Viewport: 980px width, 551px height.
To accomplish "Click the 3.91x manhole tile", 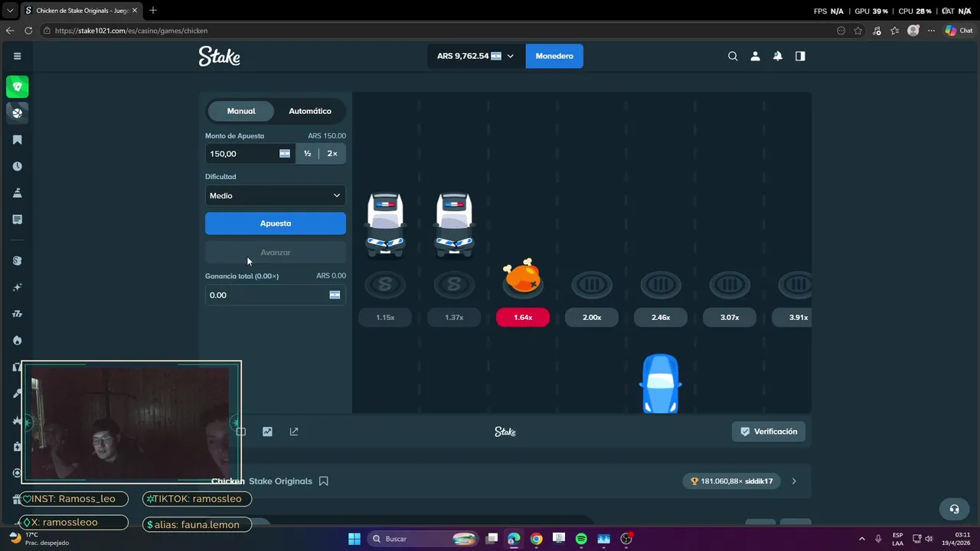I will [796, 285].
